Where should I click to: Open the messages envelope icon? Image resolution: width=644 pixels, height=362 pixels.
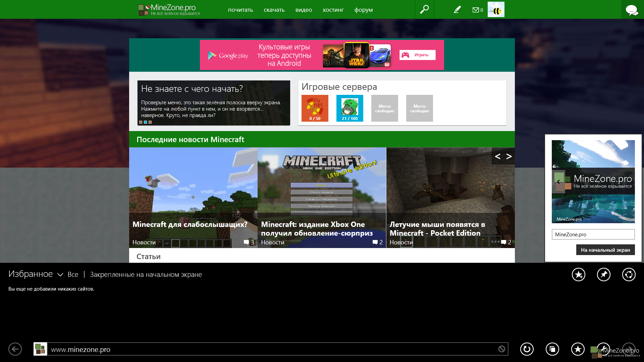coord(476,10)
